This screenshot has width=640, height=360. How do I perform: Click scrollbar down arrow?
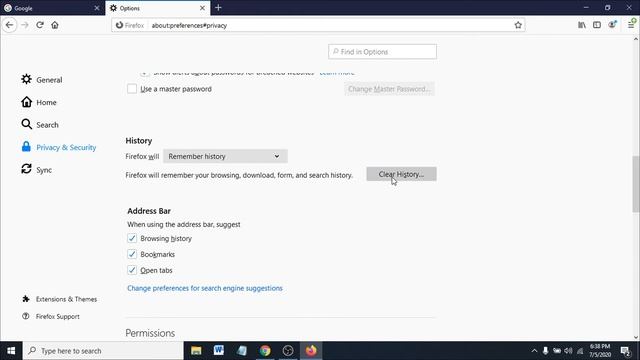click(x=636, y=337)
